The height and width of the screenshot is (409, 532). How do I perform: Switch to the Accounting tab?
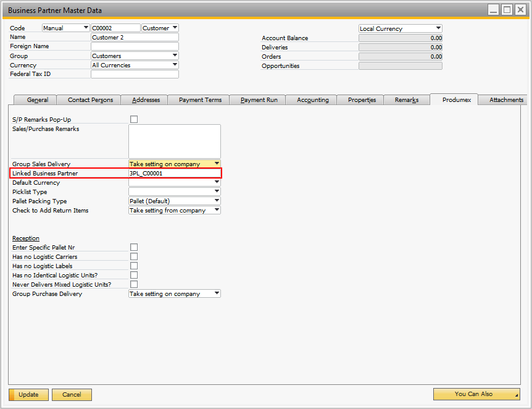pyautogui.click(x=311, y=99)
